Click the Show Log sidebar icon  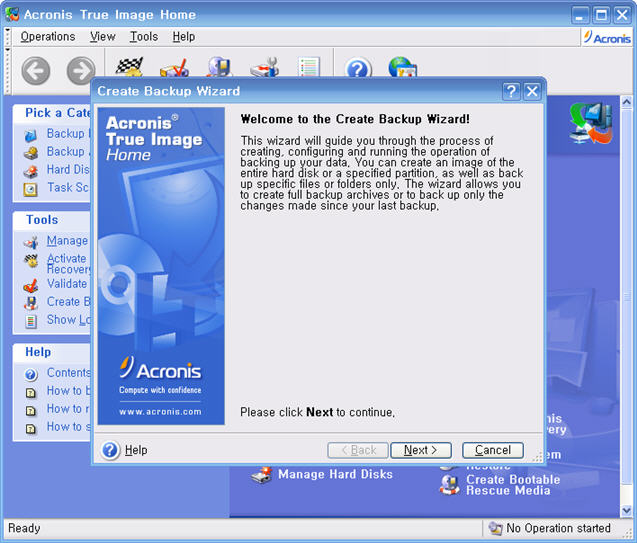coord(31,321)
